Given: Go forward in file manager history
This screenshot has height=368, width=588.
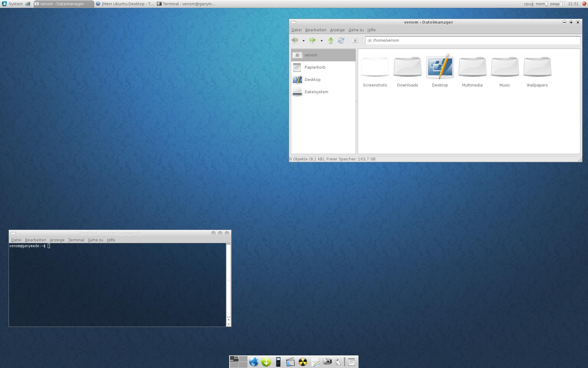Looking at the screenshot, I should pos(312,40).
